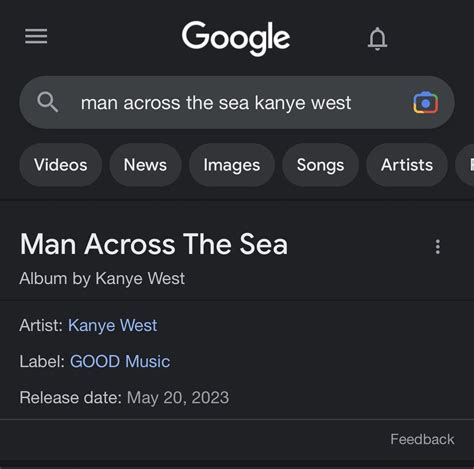Choose the Artists filter chip
The height and width of the screenshot is (469, 474).
coord(407,165)
